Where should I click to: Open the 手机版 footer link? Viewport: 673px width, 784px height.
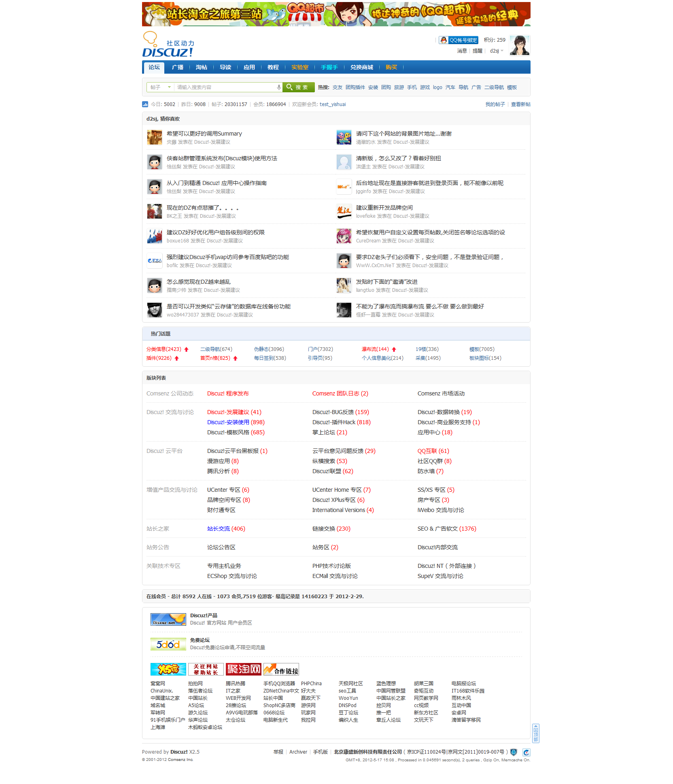(321, 752)
